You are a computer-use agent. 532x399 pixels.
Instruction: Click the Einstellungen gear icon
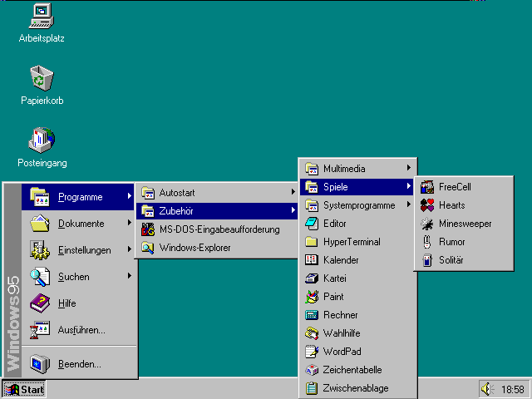40,250
